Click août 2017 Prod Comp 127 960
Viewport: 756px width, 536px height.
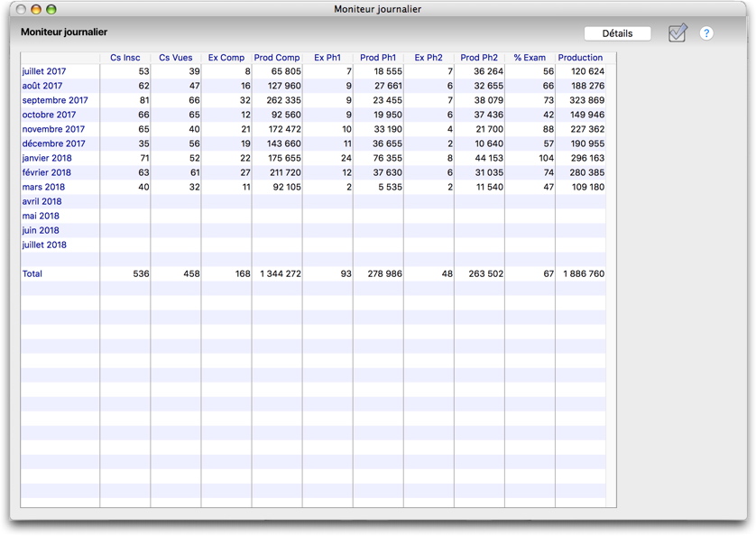[x=284, y=86]
